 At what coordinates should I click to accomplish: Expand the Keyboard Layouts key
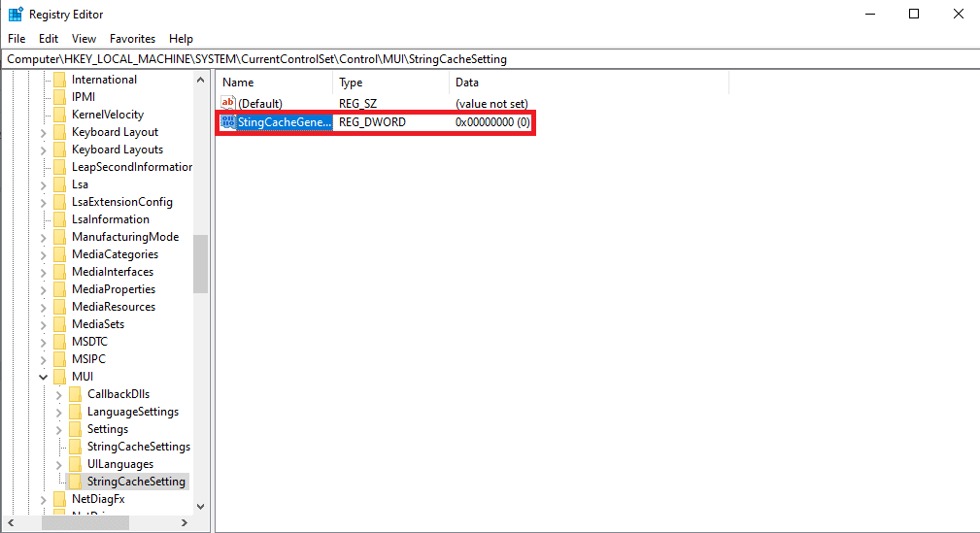43,150
